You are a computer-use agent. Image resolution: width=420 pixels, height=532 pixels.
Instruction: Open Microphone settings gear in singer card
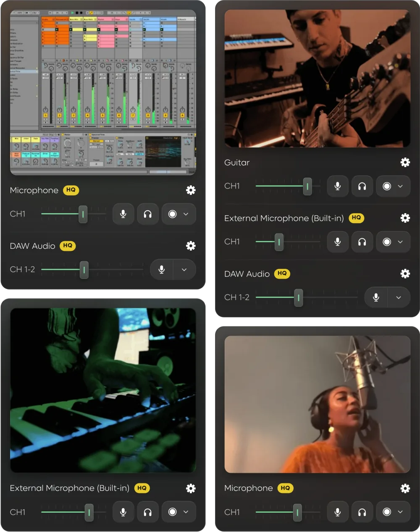click(405, 488)
